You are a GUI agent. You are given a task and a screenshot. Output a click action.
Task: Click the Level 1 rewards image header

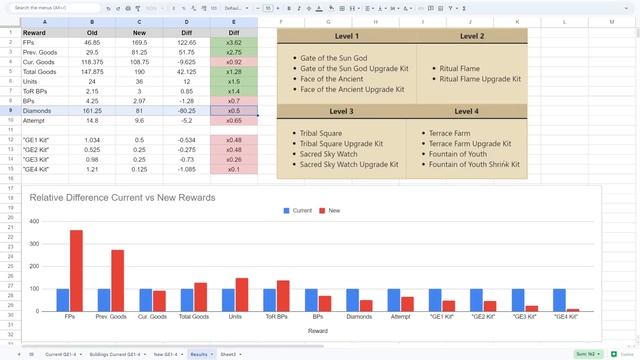[347, 36]
